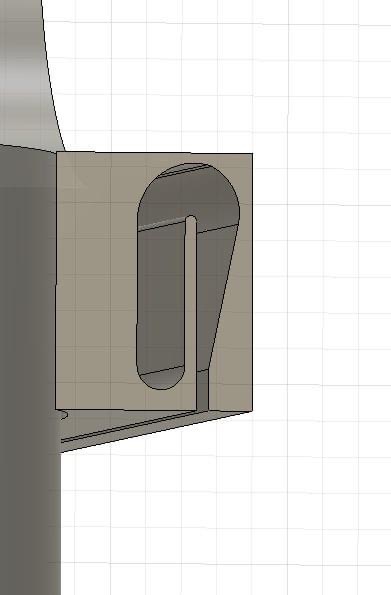Pick the right vertical edge of the block

[252, 282]
